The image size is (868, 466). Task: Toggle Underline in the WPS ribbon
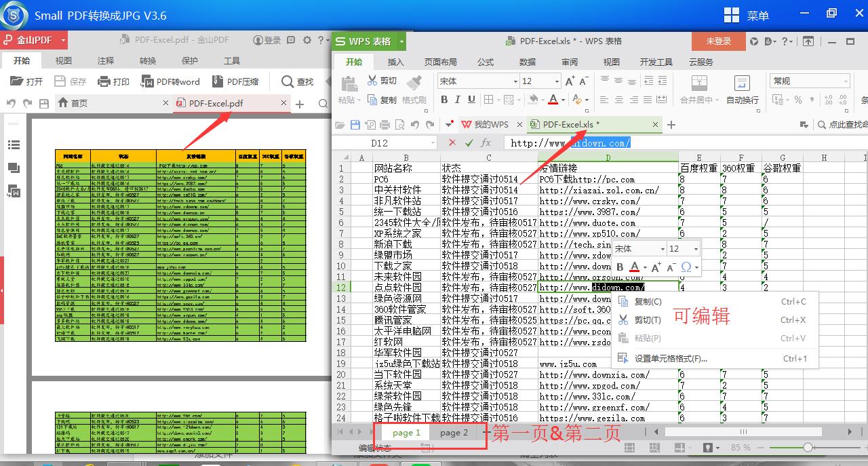click(473, 100)
